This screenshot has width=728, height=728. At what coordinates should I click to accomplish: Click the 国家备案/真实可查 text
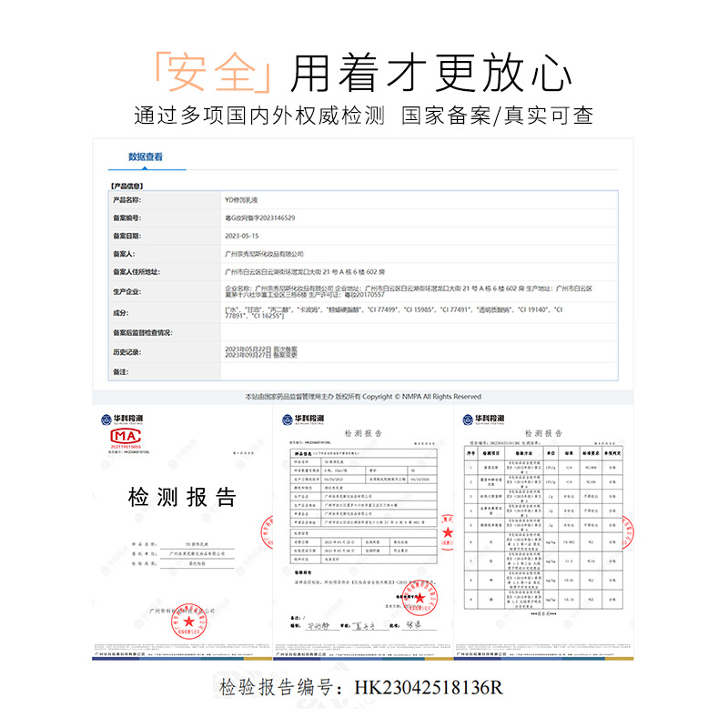(x=497, y=116)
